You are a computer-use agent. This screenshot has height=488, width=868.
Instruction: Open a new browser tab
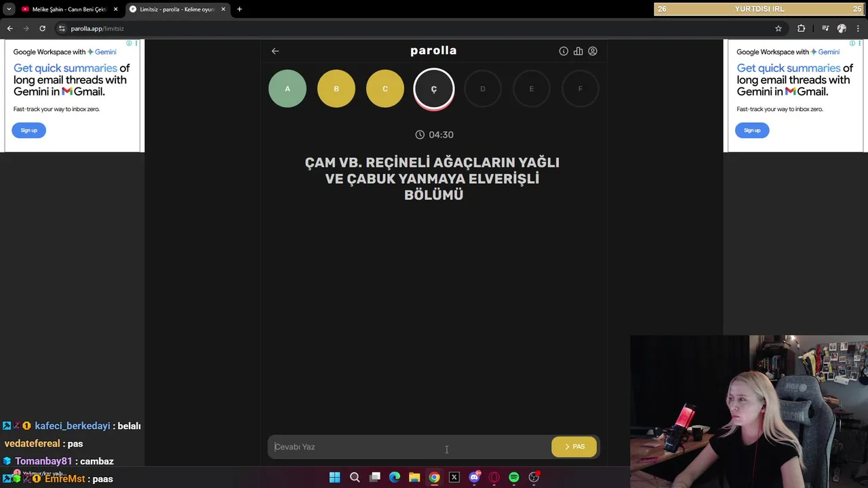(x=239, y=9)
